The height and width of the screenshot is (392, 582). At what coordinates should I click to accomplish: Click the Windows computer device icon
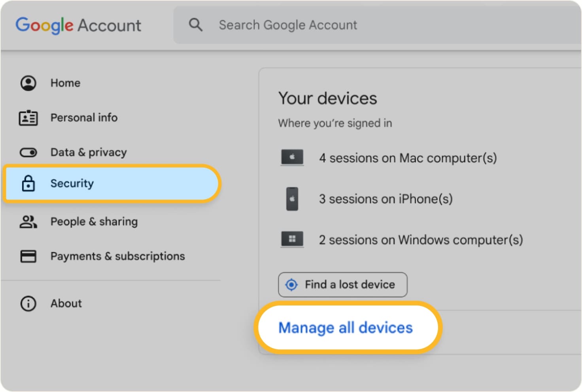292,239
